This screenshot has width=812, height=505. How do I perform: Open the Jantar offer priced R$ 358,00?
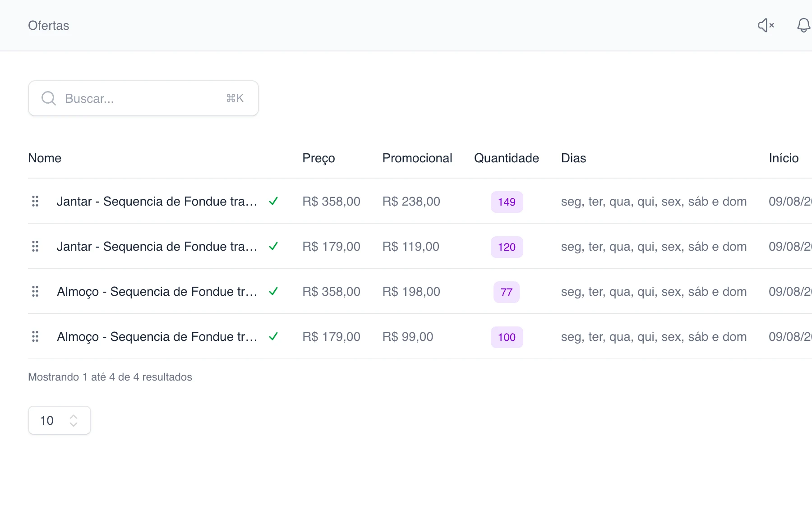pyautogui.click(x=157, y=201)
